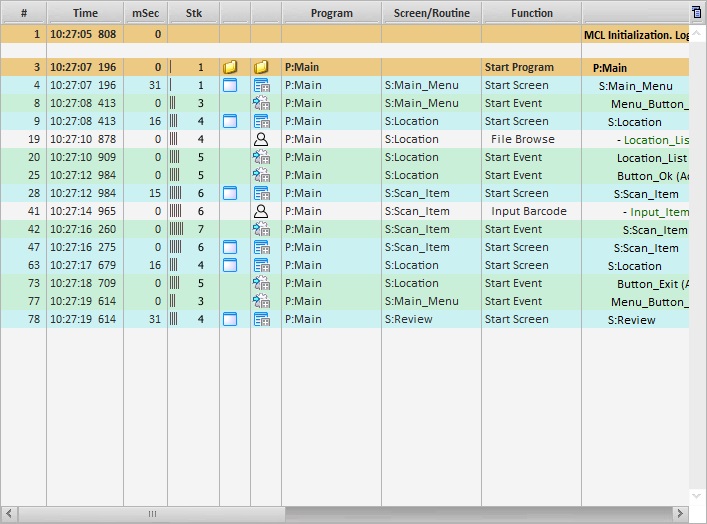
Task: Click the horizontal scrollbar right arrow
Action: [680, 514]
